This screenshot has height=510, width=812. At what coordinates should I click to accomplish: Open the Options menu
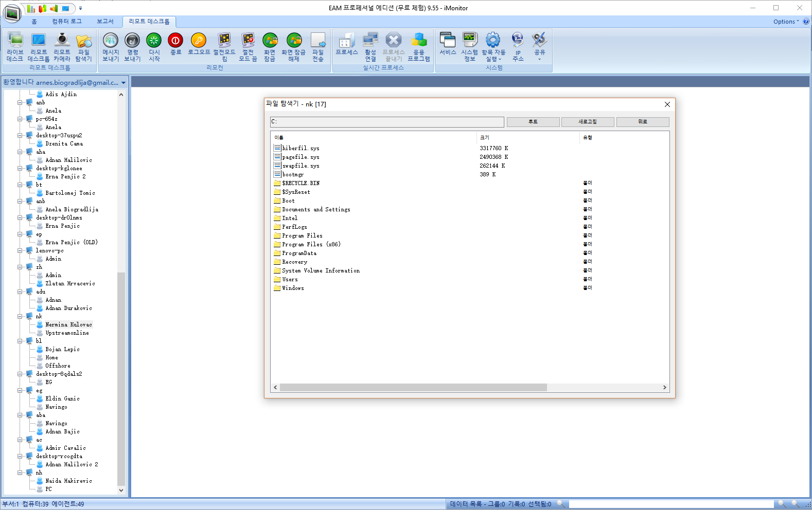coord(786,22)
